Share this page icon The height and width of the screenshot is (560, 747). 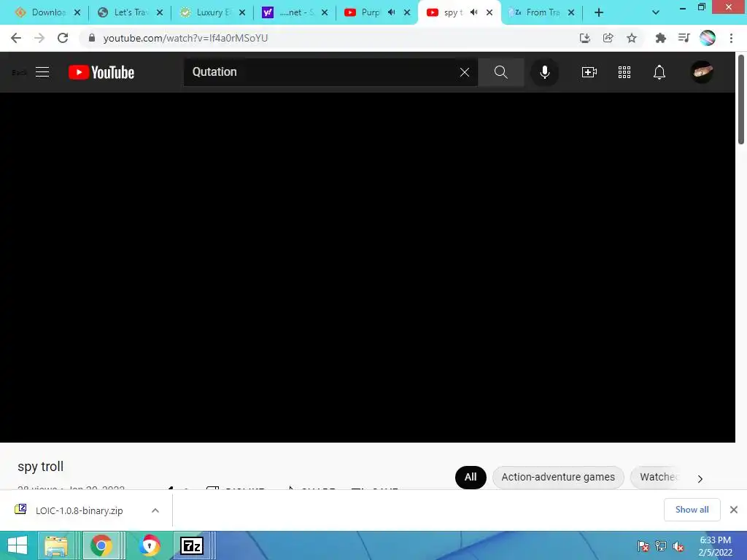(x=608, y=38)
